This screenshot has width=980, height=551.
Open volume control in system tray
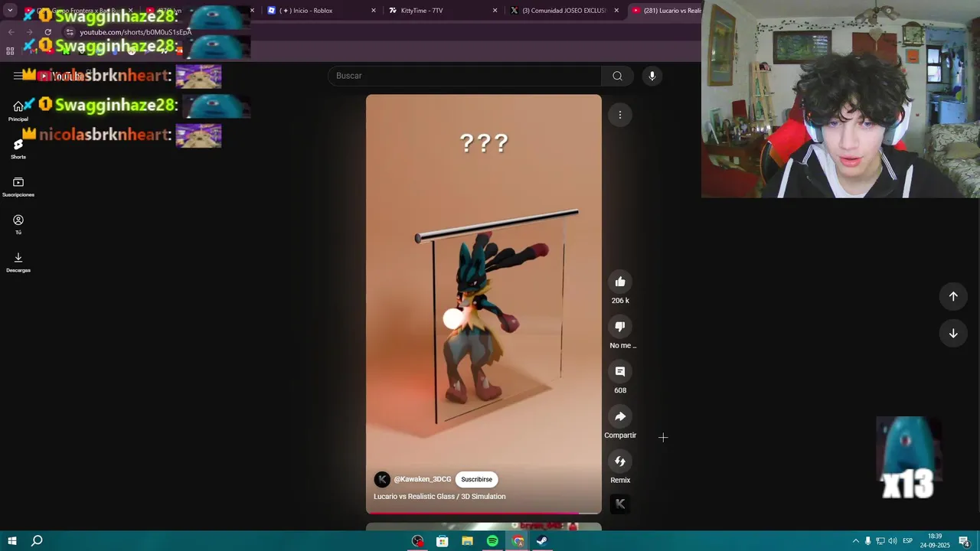[x=893, y=541]
